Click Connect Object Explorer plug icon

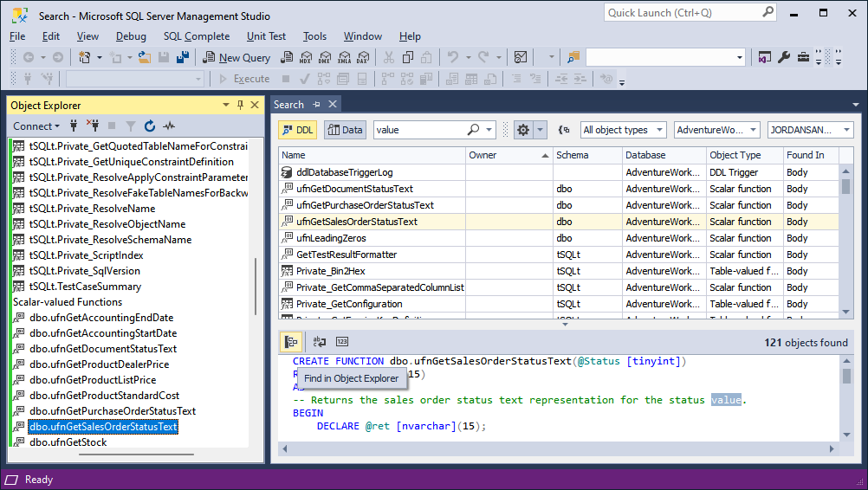pos(74,126)
